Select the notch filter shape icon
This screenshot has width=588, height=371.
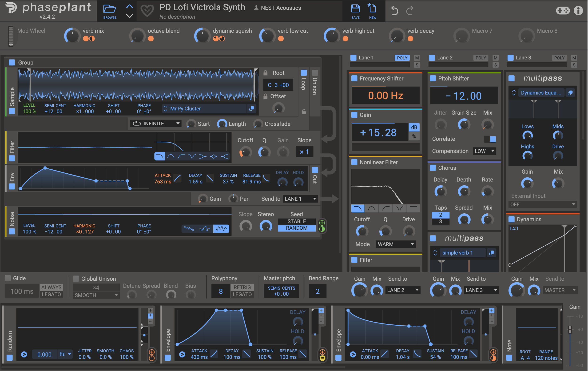click(x=192, y=156)
